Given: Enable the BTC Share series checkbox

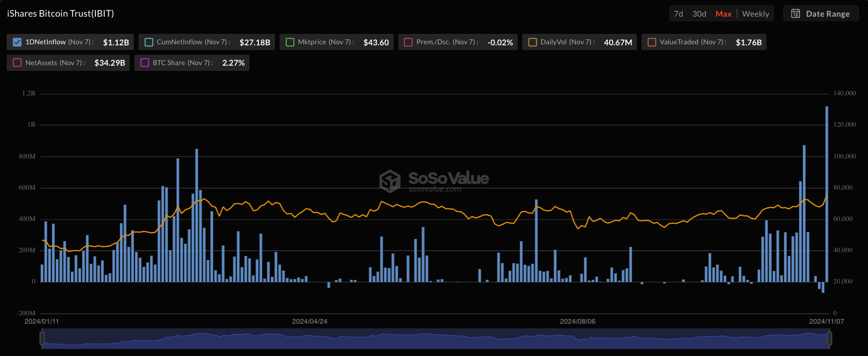Looking at the screenshot, I should [145, 63].
